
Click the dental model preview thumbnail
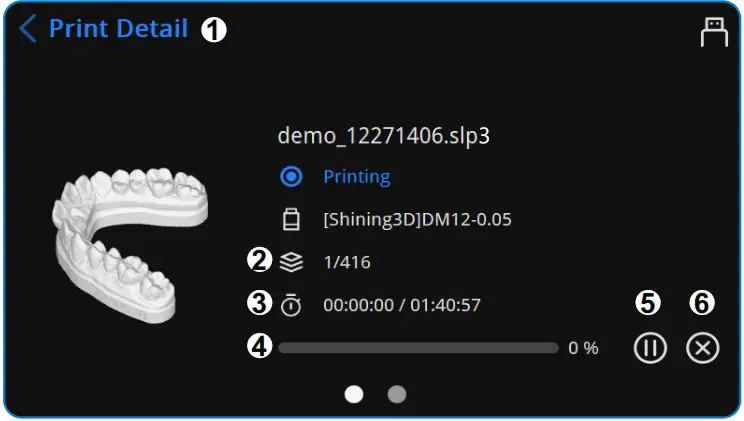pos(130,244)
